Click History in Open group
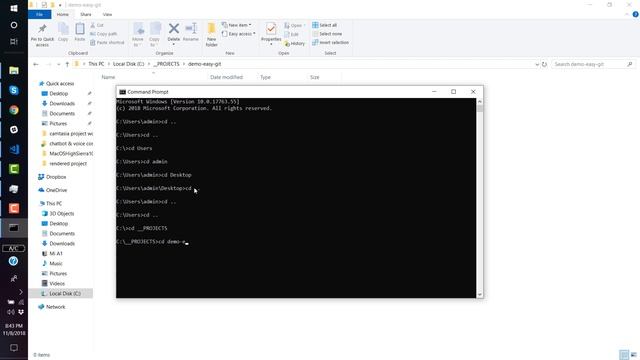 [x=294, y=43]
